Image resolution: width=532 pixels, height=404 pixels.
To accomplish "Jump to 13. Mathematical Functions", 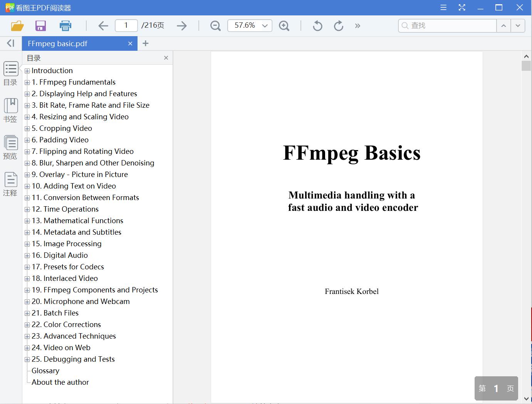I will 77,220.
